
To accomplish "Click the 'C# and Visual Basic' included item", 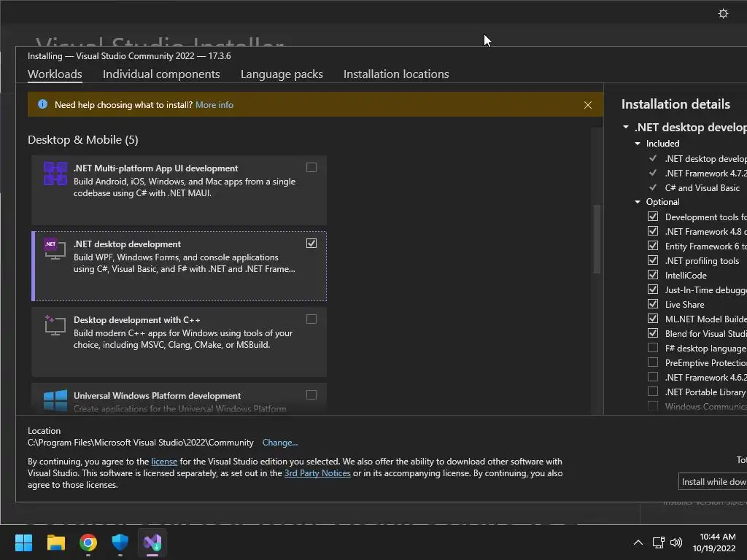I will coord(703,187).
